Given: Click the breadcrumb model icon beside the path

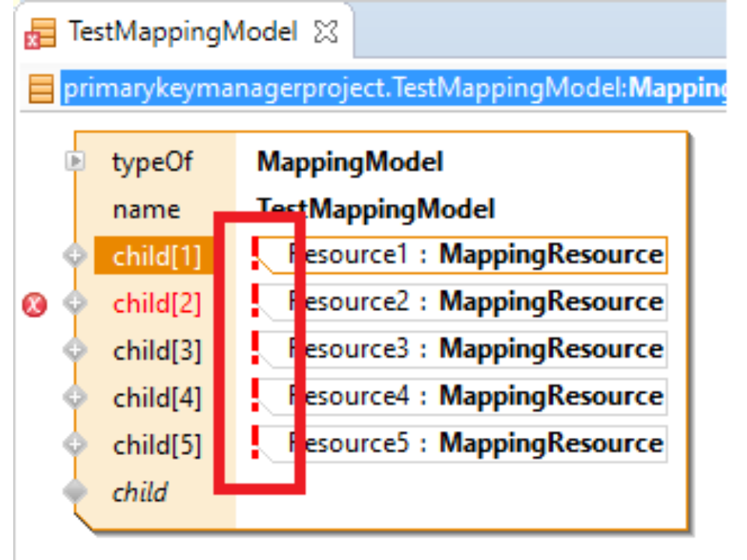Looking at the screenshot, I should pyautogui.click(x=40, y=89).
